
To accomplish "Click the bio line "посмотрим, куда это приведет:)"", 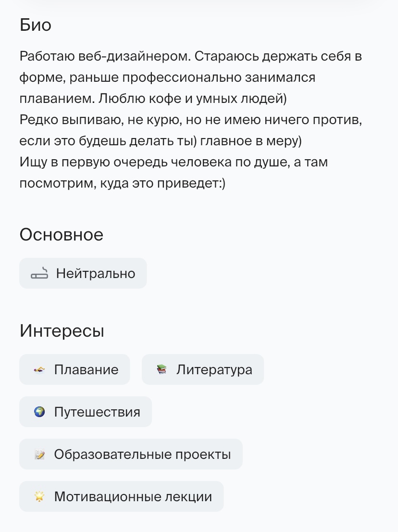I will click(123, 183).
